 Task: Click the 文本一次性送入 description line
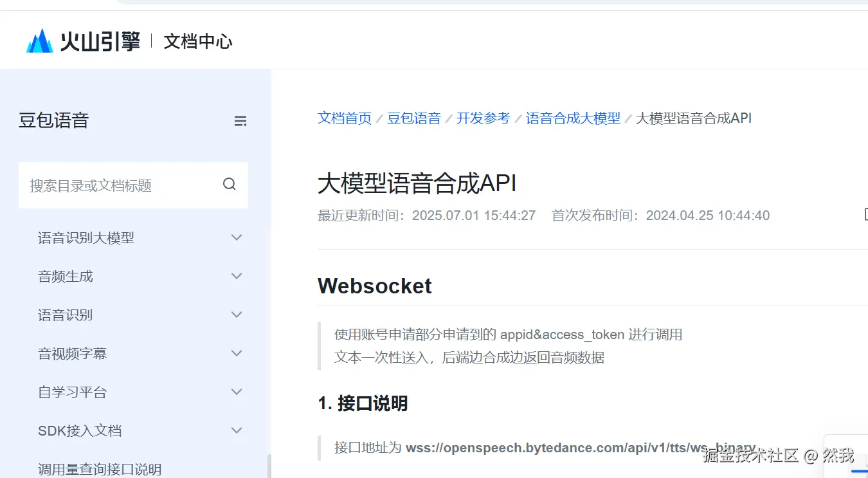click(x=469, y=358)
